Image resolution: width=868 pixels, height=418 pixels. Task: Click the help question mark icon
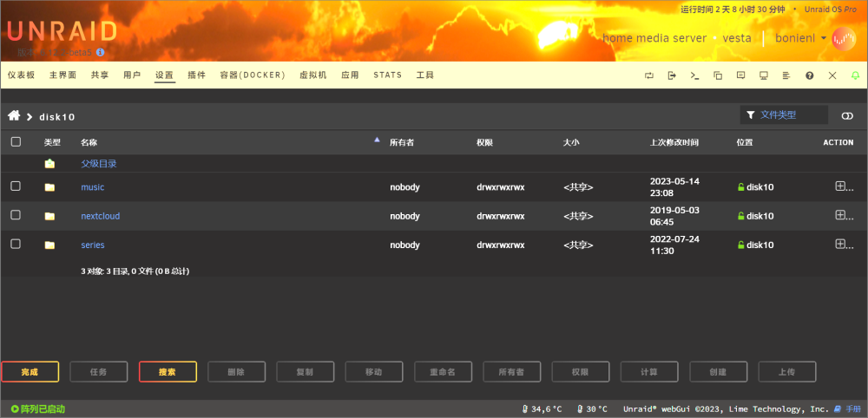[x=809, y=75]
